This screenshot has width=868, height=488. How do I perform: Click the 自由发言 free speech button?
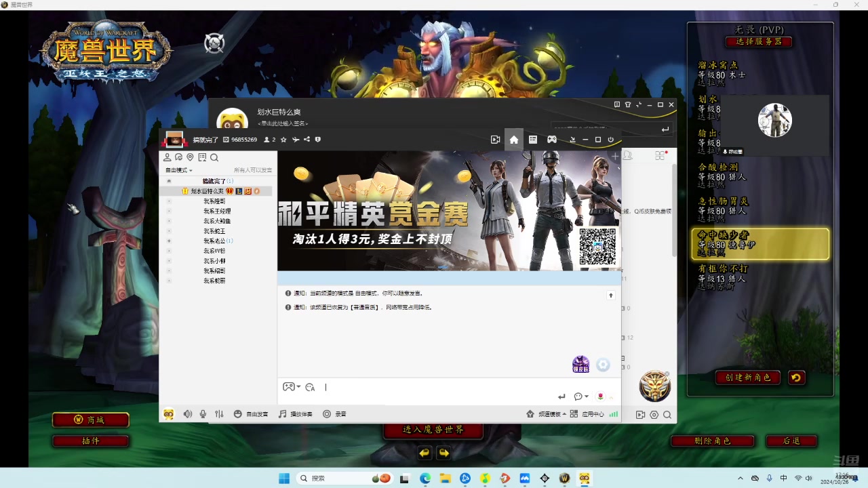251,414
